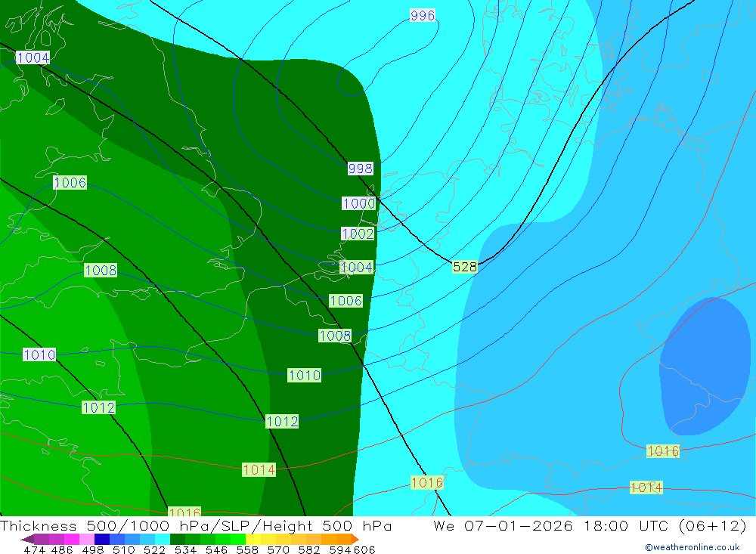The width and height of the screenshot is (756, 554).
Task: Click the cyan legend swatch after 522
Action: pos(163,539)
